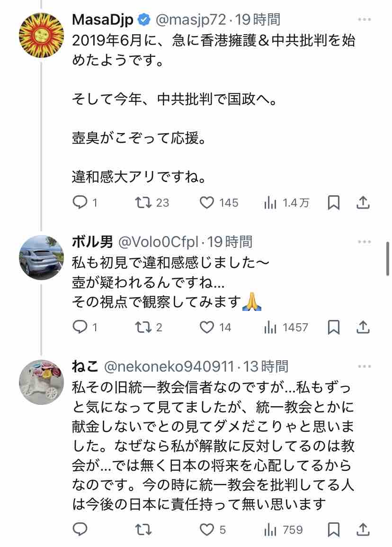Open more options on ねこ's tweet
Image resolution: width=392 pixels, height=547 pixels.
tap(364, 366)
